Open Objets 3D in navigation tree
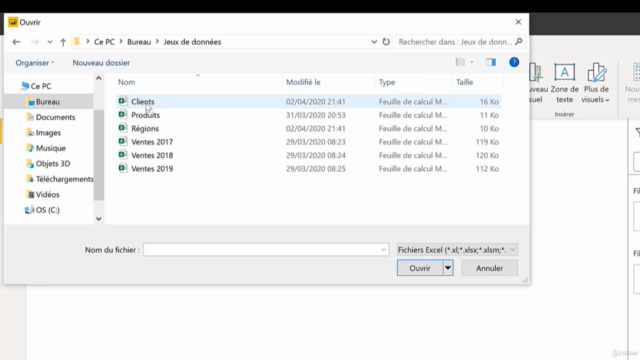Viewport: 640px width, 360px height. coord(53,163)
